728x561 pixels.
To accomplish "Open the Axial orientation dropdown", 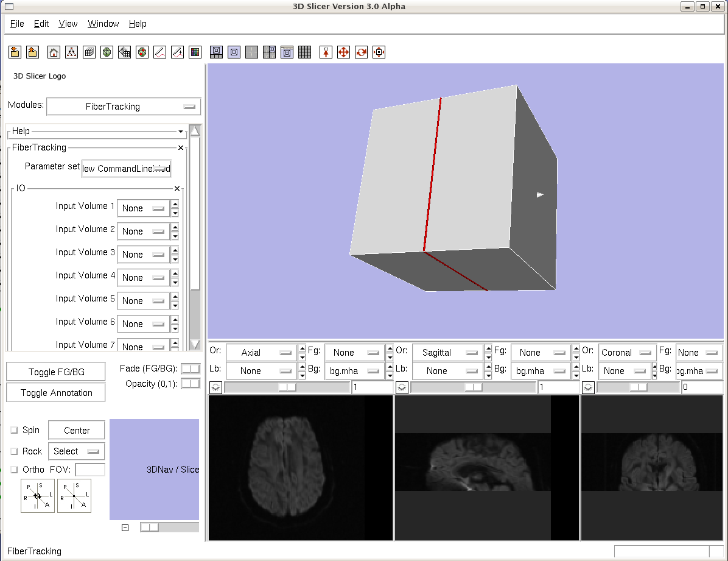I will [x=261, y=353].
